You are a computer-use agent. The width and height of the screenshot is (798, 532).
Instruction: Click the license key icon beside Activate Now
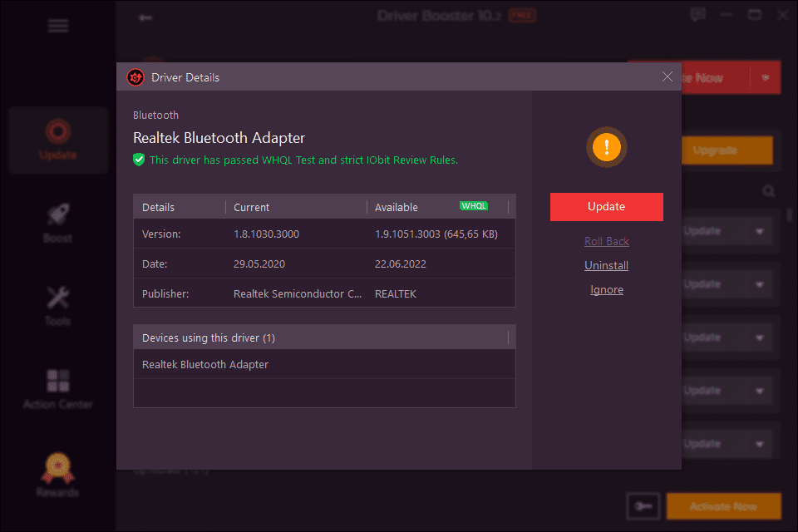643,505
